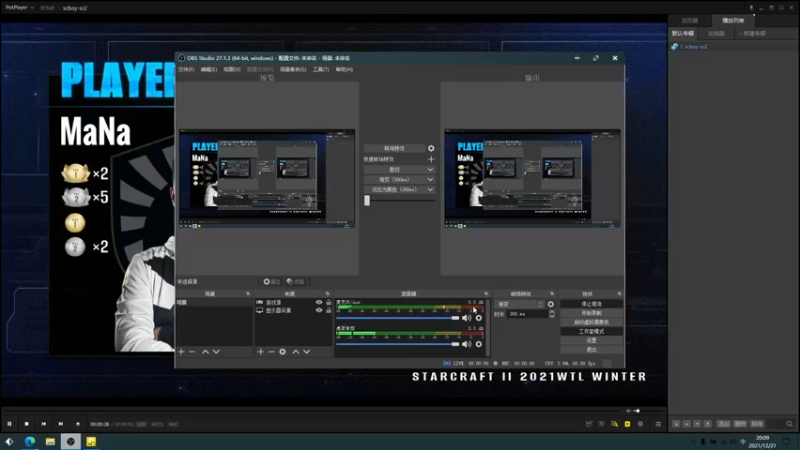800x450 pixels.
Task: Open OBS 设置 settings button
Action: 591,340
